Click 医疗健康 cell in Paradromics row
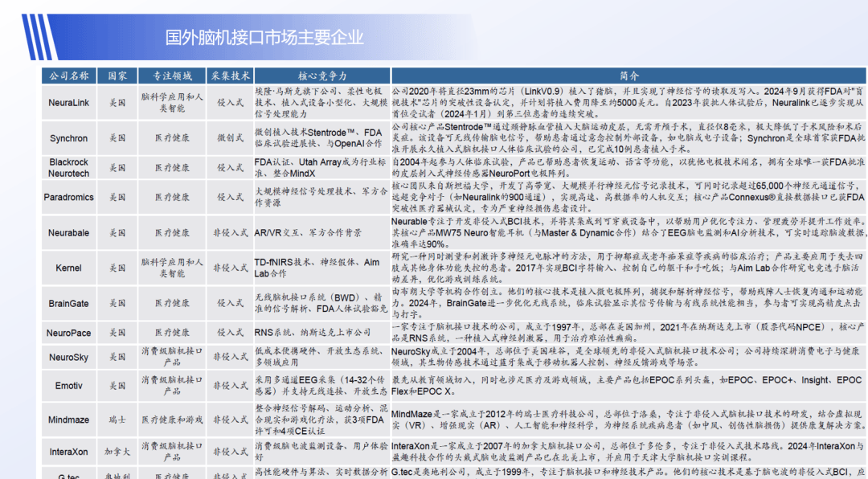Screen dimensions: 868x479 [172, 197]
